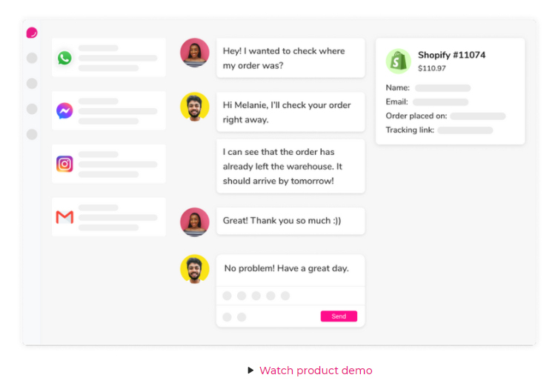The height and width of the screenshot is (392, 558).
Task: Click the last gray sidebar dot
Action: (x=32, y=134)
